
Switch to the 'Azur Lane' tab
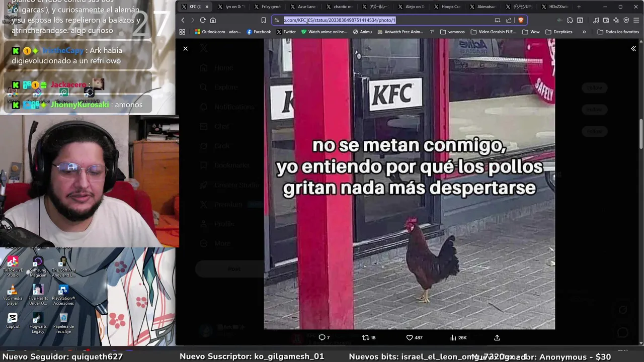[303, 7]
